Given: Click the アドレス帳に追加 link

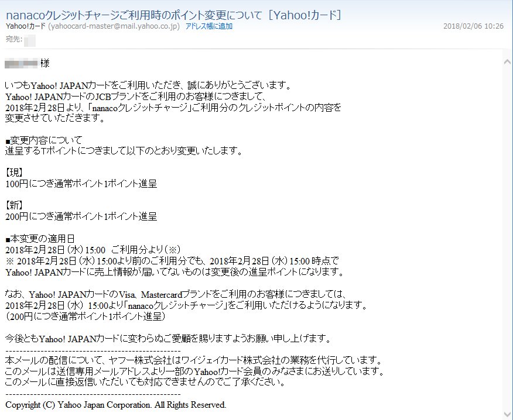Looking at the screenshot, I should point(208,26).
